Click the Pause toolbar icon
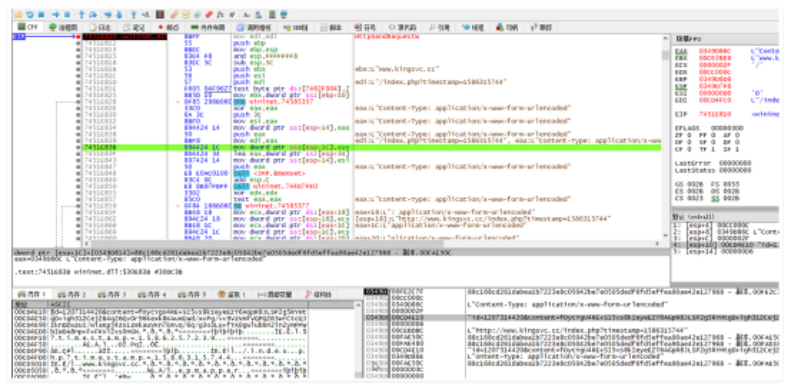The width and height of the screenshot is (791, 387). 67,15
